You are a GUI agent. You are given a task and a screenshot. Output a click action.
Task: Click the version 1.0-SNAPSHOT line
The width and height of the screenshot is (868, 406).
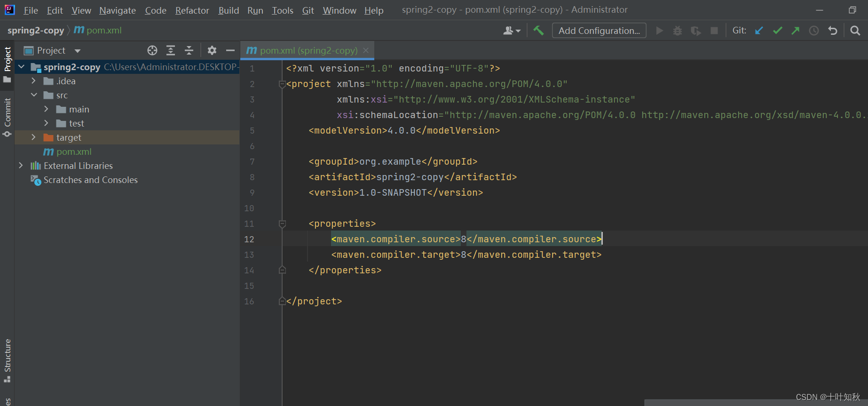(x=396, y=192)
